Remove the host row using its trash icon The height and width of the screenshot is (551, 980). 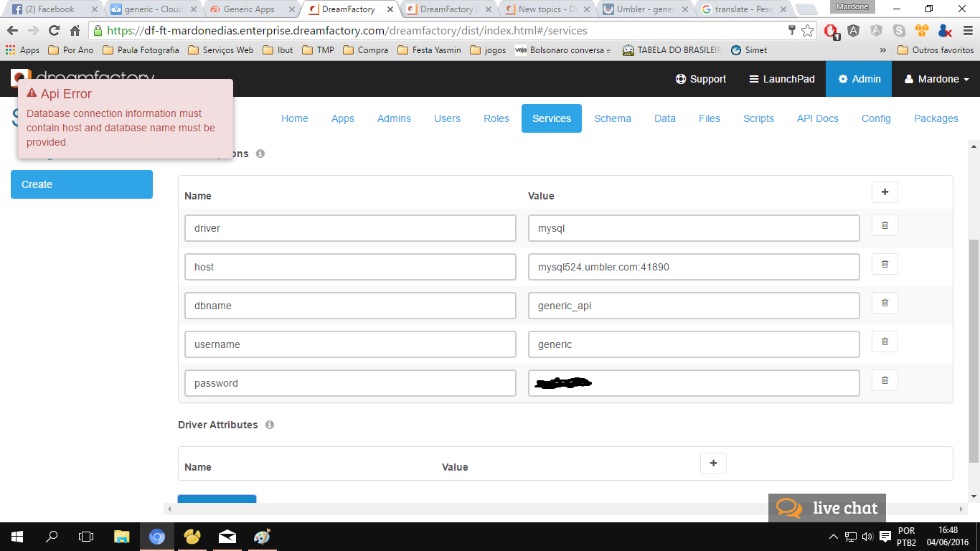coord(885,264)
